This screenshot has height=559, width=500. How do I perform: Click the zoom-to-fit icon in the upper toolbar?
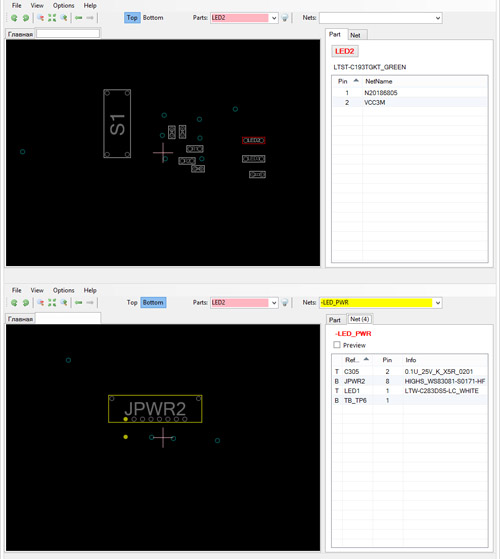tap(52, 18)
